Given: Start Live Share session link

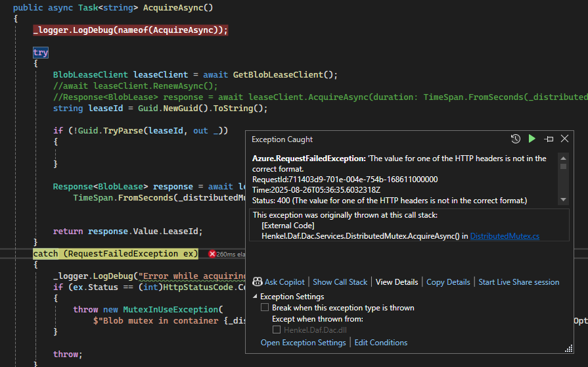Looking at the screenshot, I should 518,282.
